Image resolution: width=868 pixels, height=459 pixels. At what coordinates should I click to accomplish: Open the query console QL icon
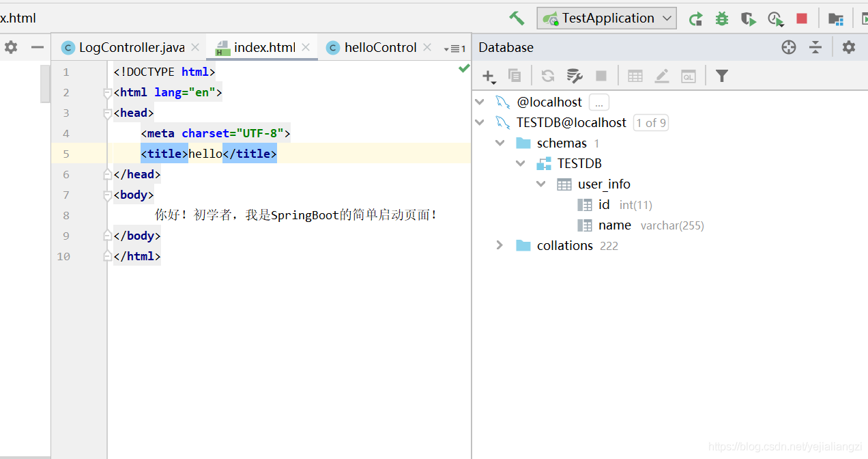tap(689, 76)
